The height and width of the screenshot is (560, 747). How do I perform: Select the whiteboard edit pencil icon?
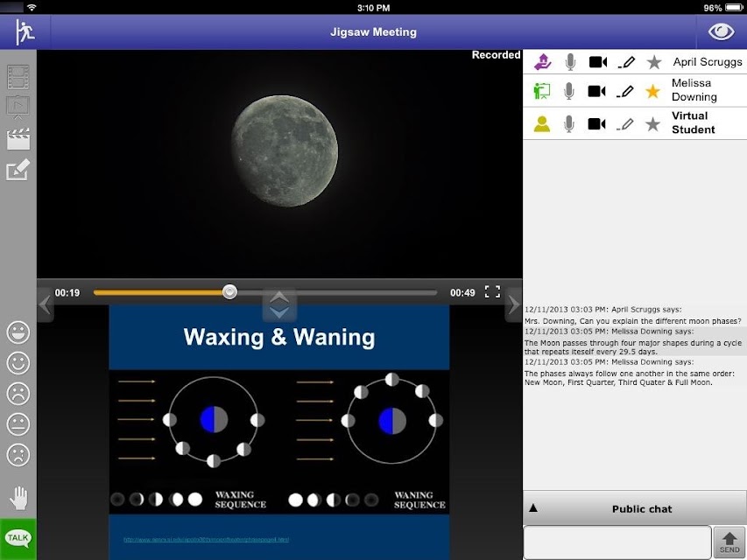(18, 170)
